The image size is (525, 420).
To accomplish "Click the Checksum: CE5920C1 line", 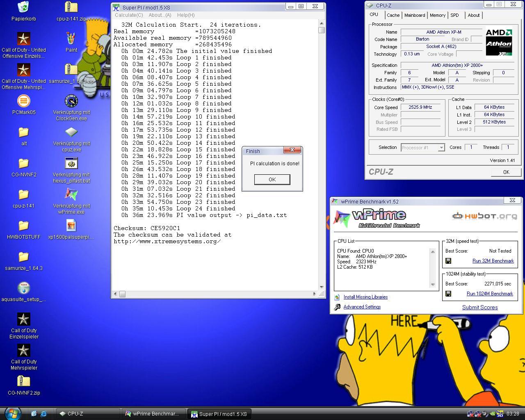I will coord(147,228).
